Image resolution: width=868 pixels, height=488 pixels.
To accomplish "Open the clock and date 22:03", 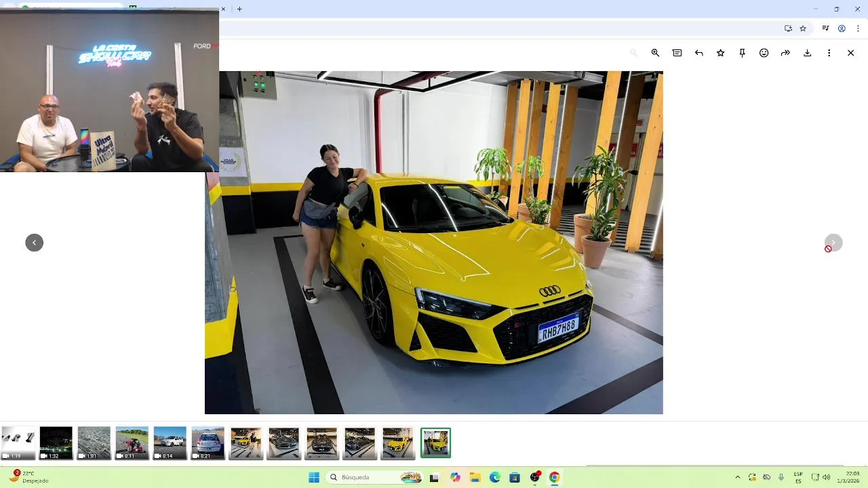I will 848,477.
